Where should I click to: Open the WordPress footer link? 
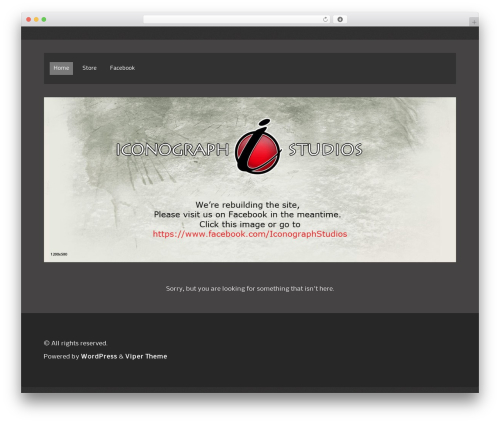pyautogui.click(x=99, y=356)
